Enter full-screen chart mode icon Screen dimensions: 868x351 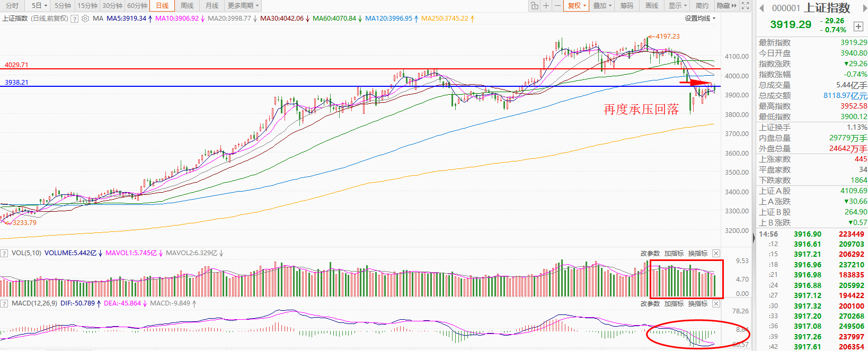[745, 6]
